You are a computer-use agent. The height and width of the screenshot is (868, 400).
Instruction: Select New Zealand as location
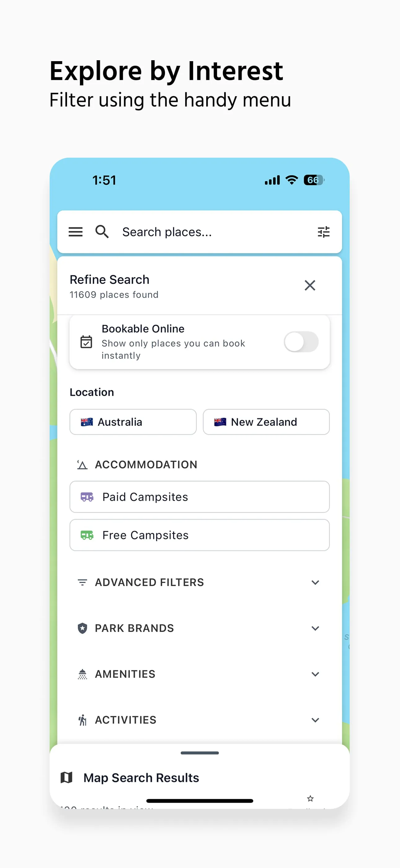point(266,422)
